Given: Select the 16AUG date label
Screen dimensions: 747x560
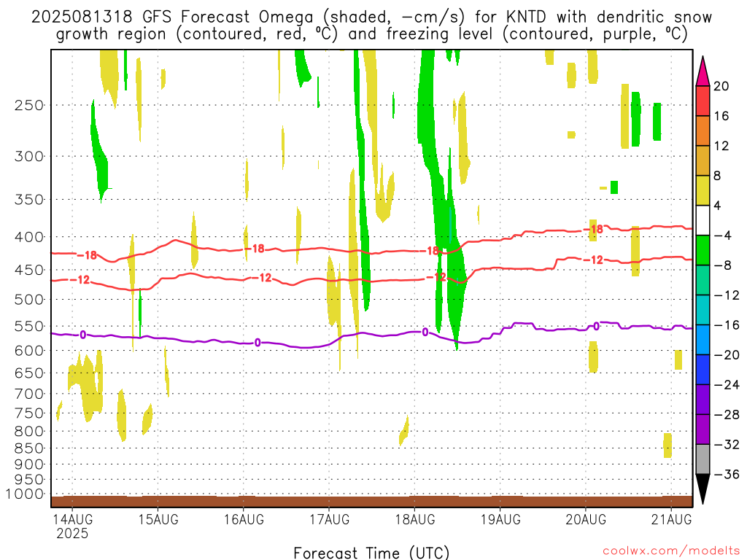Looking at the screenshot, I should (244, 519).
